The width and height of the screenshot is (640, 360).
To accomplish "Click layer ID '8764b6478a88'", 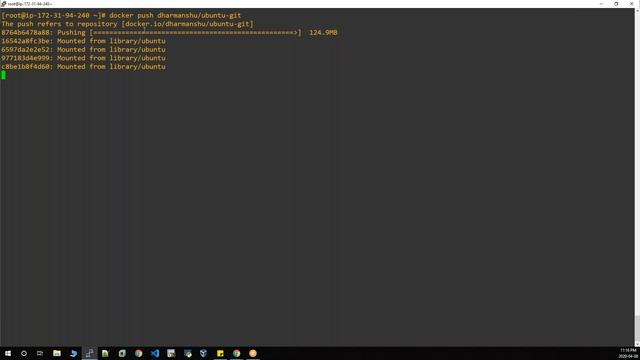I will [25, 32].
